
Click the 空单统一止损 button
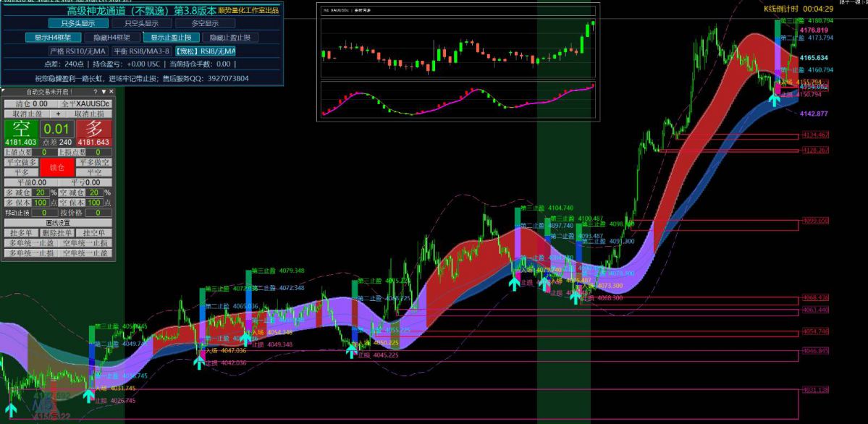[85, 242]
